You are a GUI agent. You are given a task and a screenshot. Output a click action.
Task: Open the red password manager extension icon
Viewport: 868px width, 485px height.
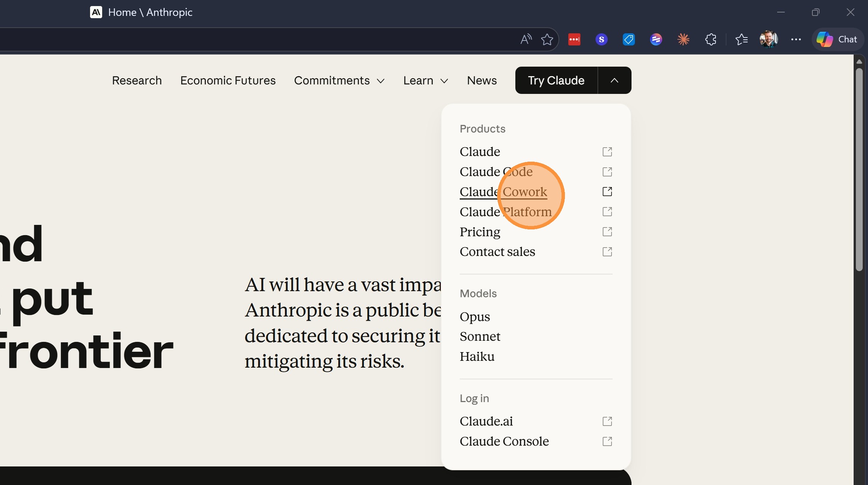(x=574, y=39)
